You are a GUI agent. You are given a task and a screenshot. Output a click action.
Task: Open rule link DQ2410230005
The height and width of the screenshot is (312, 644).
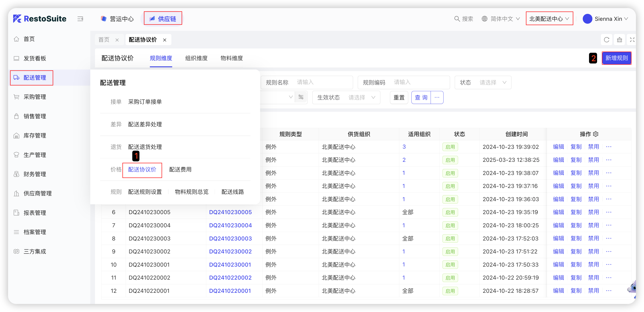point(230,212)
